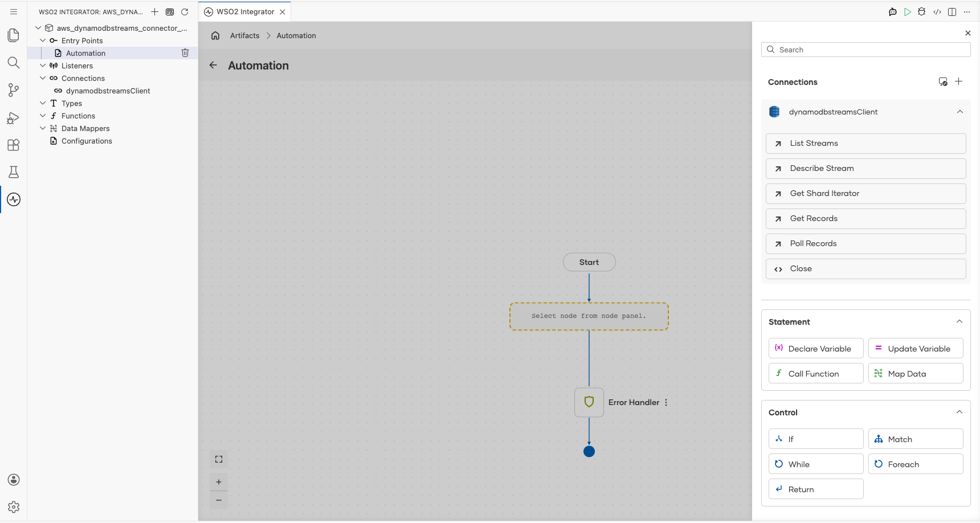Open the Manage gear icon
Viewport: 980px width, 523px height.
point(14,507)
